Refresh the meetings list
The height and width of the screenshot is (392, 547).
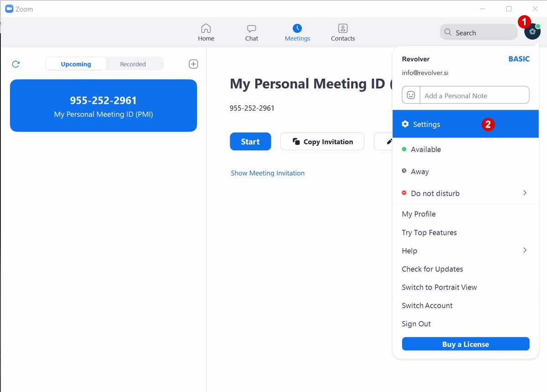tap(16, 64)
